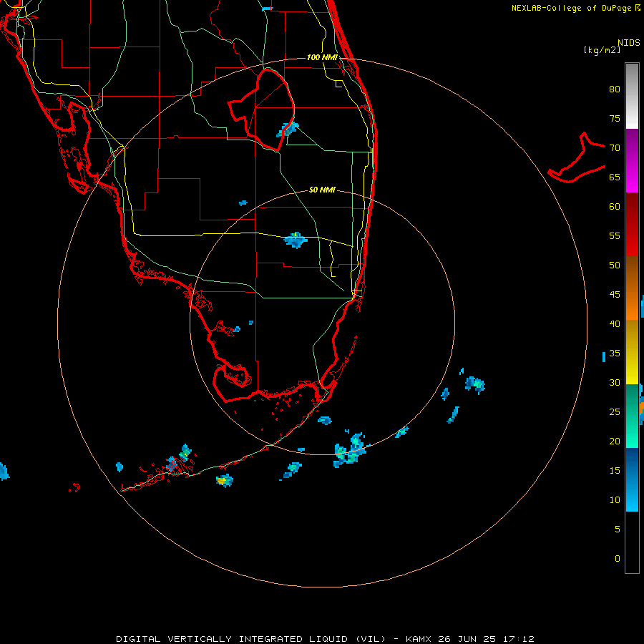
Task: Click the blue segment of the color bar
Action: (x=632, y=479)
